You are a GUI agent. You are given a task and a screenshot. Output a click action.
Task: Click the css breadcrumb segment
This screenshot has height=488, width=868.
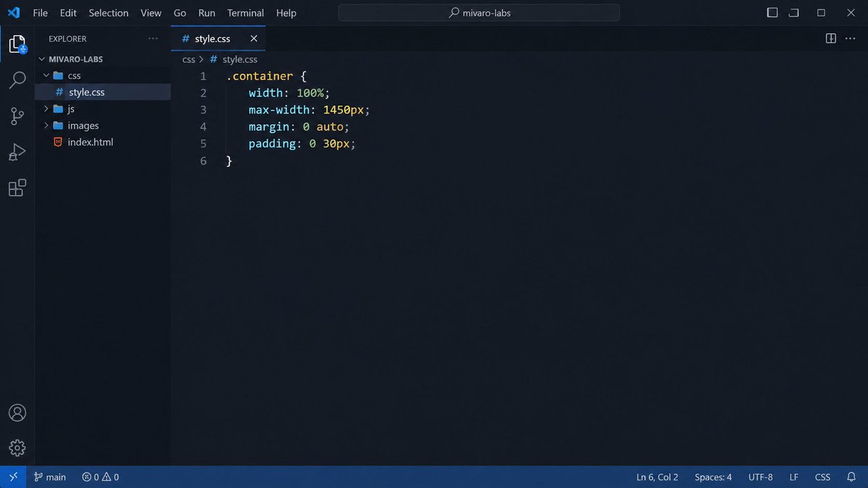click(x=189, y=60)
